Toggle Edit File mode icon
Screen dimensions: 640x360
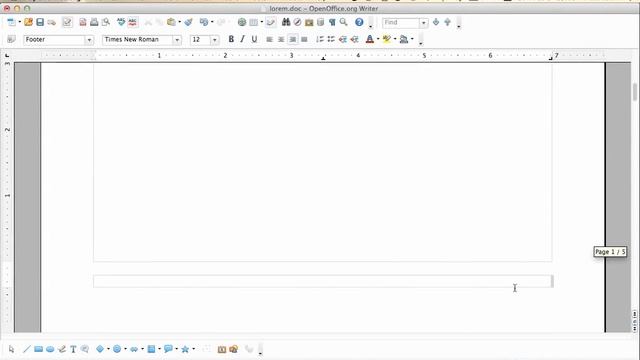67,22
